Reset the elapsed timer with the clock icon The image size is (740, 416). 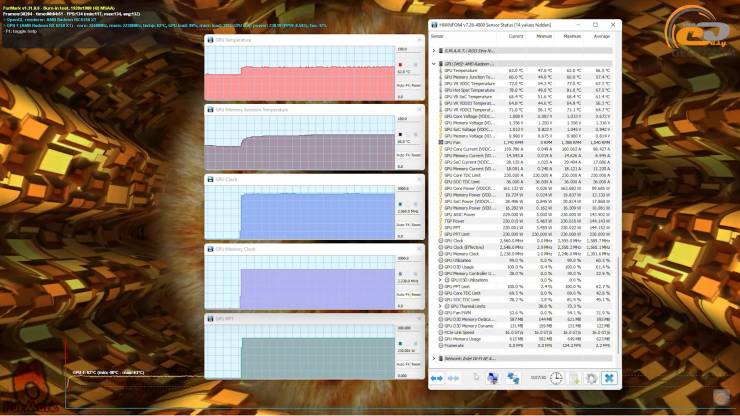click(x=556, y=378)
